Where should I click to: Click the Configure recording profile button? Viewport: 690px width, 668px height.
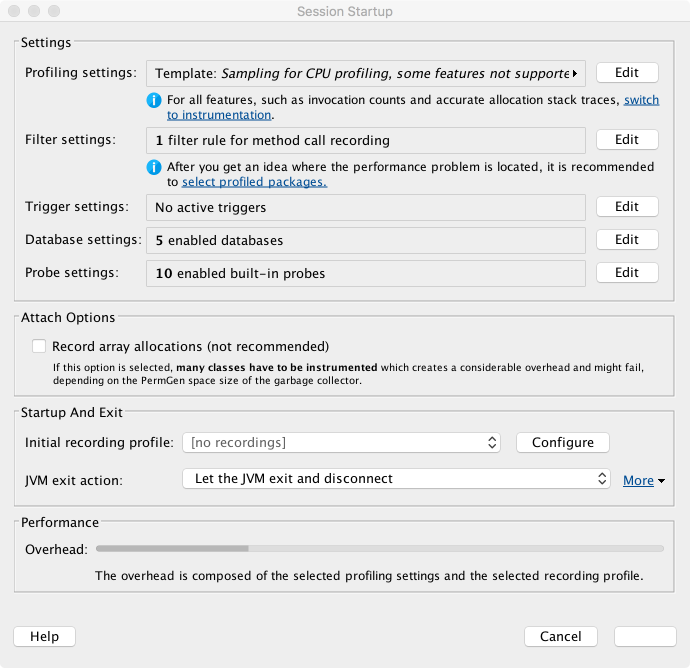pyautogui.click(x=562, y=442)
